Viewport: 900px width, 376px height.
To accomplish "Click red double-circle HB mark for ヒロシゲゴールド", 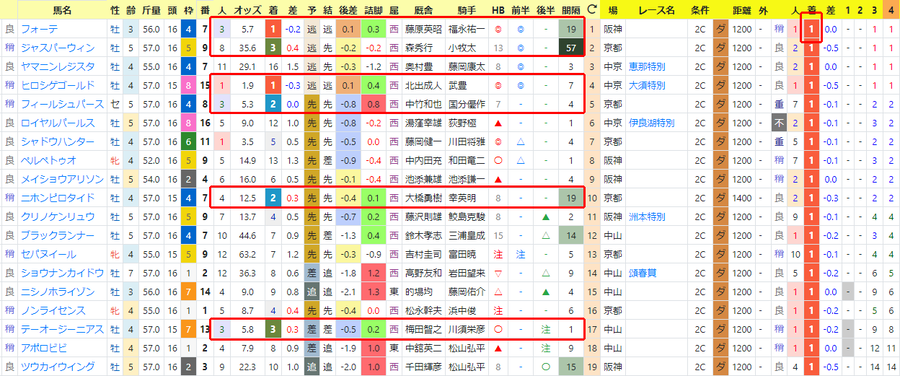I will pos(499,86).
